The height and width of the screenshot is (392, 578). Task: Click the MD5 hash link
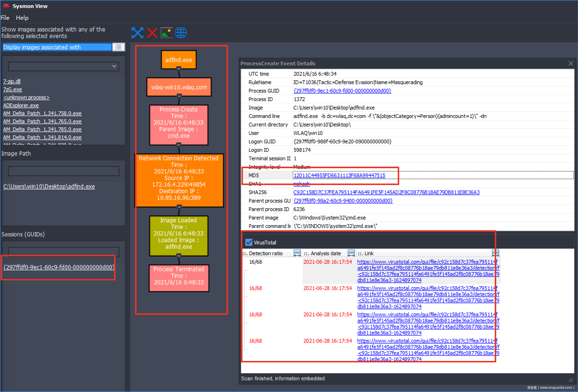pos(339,175)
